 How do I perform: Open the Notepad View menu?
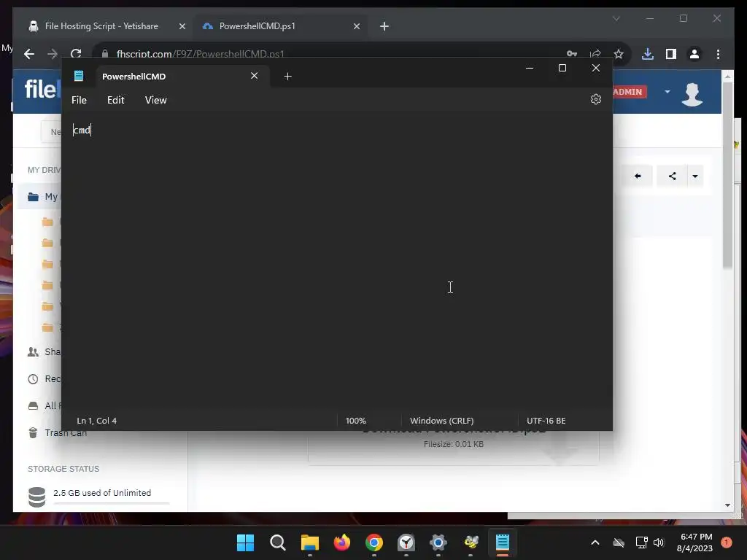(156, 100)
